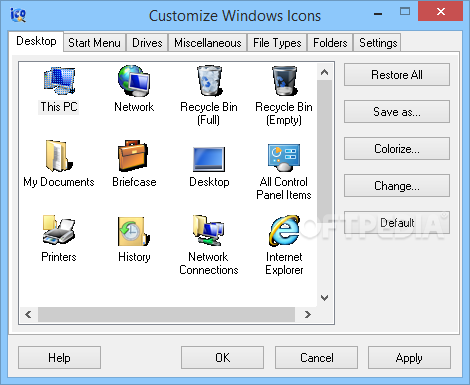Click the Default button

(397, 223)
